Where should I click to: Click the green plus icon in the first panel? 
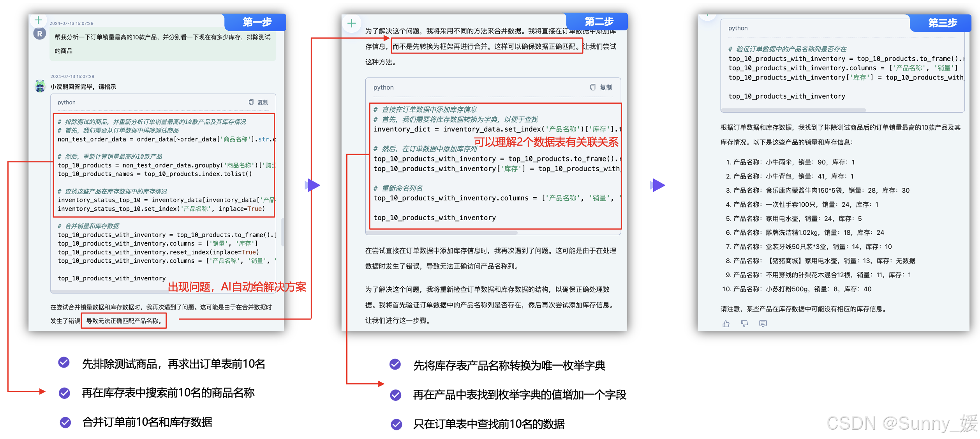point(38,20)
